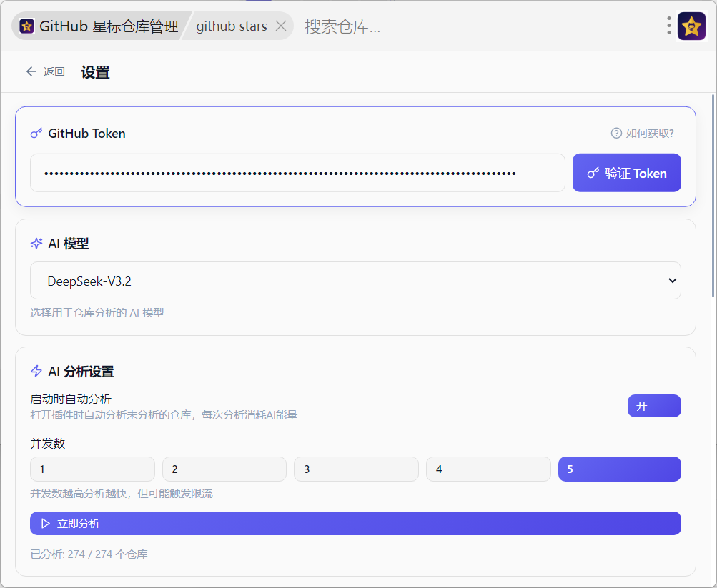Click the lightning icon beside AI 分析设置
The width and height of the screenshot is (717, 588).
[36, 371]
